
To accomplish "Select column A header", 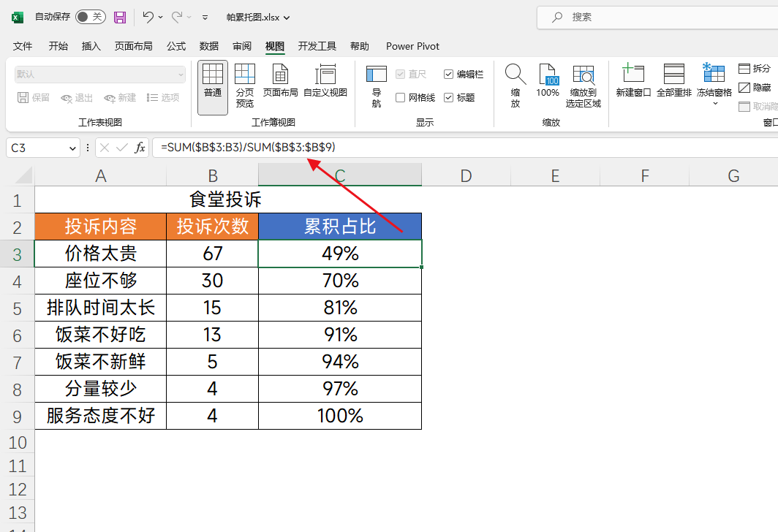I will coord(100,175).
